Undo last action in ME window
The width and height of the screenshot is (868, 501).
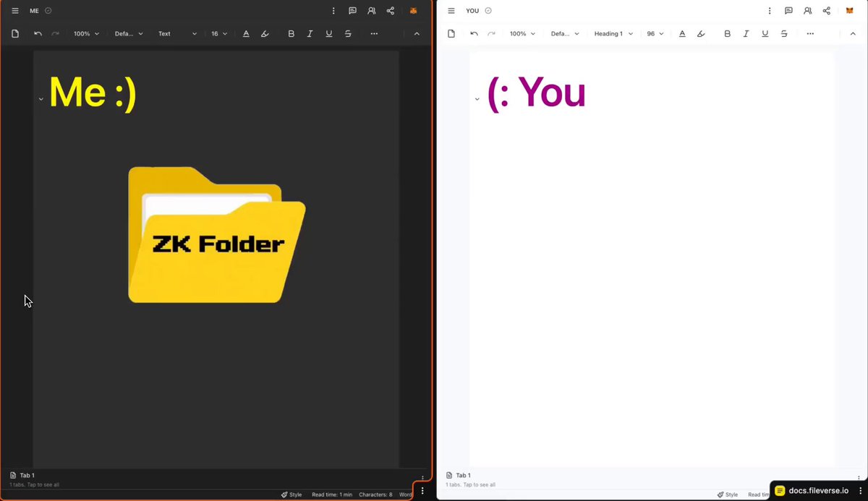coord(38,33)
